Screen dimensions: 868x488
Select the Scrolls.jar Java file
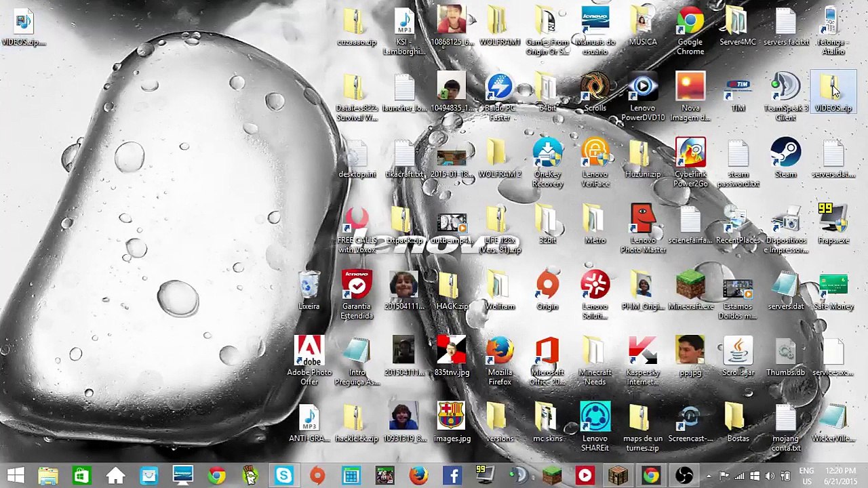click(x=738, y=357)
